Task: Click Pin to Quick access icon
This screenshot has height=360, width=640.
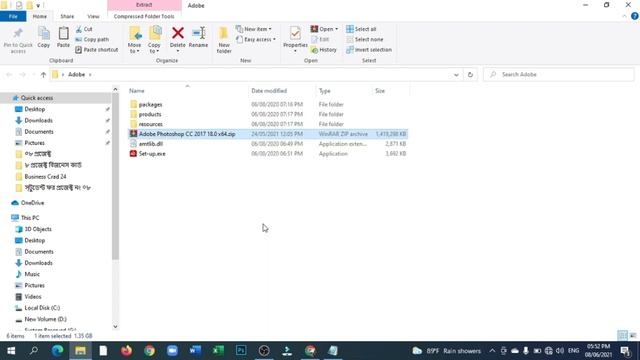Action: pos(18,34)
